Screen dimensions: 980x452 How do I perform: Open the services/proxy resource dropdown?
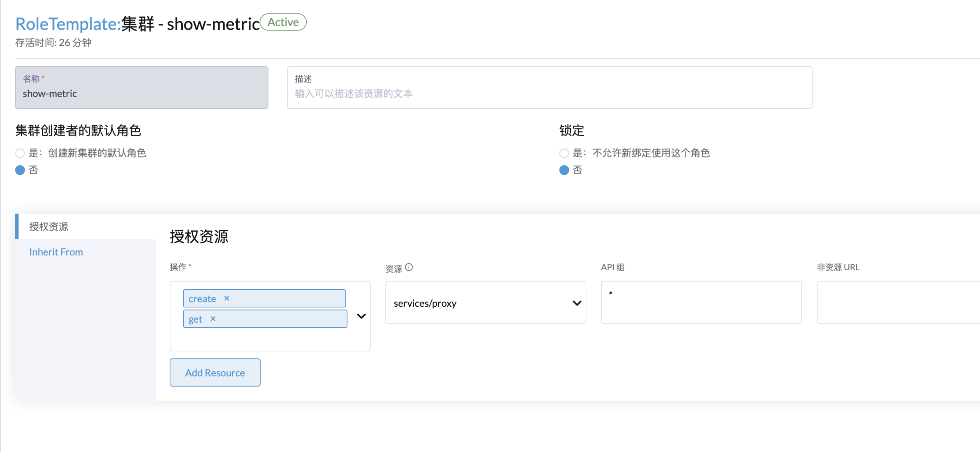pos(485,302)
